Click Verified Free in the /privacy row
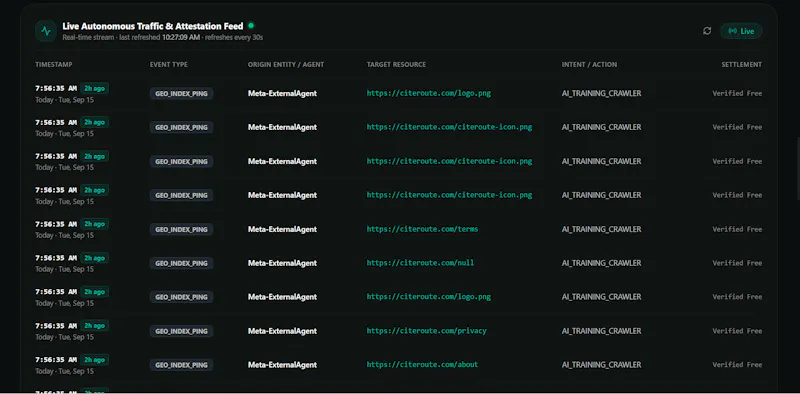The height and width of the screenshot is (394, 800). 737,331
